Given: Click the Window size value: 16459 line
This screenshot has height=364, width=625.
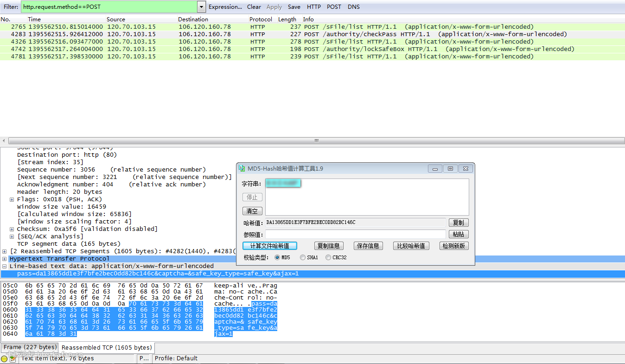Looking at the screenshot, I should click(x=61, y=207).
